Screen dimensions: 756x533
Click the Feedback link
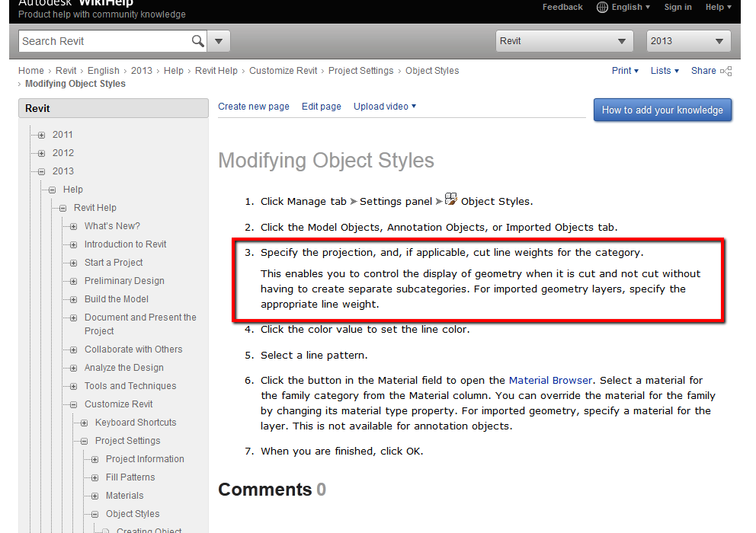562,7
